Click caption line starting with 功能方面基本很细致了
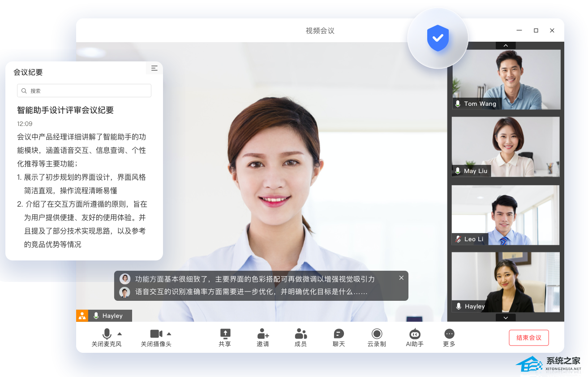Image resolution: width=588 pixels, height=377 pixels. click(255, 279)
